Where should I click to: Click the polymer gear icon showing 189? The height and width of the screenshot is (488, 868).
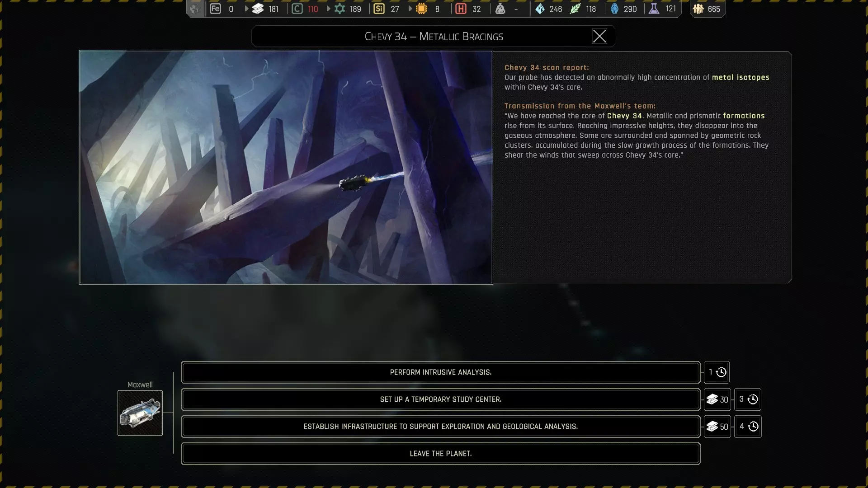coord(340,9)
